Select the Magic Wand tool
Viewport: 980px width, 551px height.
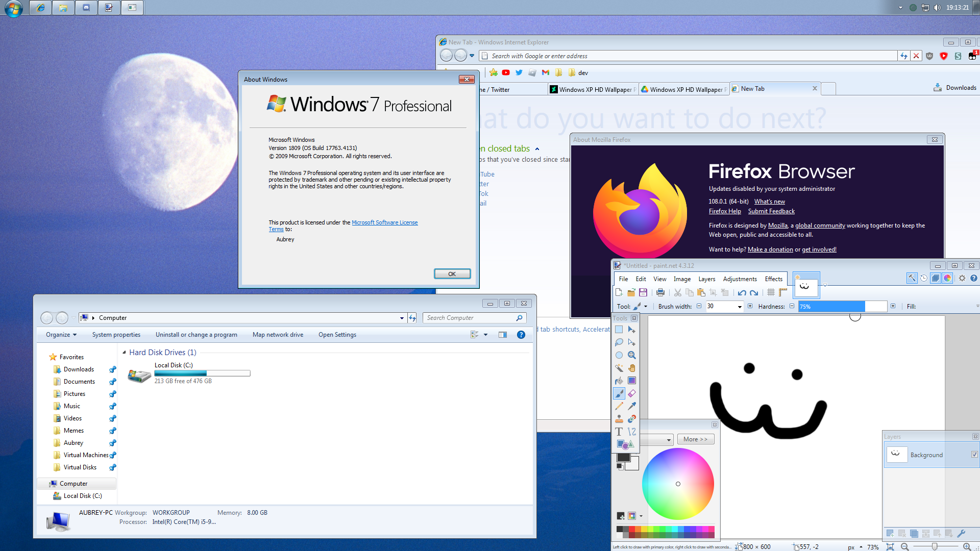[619, 368]
